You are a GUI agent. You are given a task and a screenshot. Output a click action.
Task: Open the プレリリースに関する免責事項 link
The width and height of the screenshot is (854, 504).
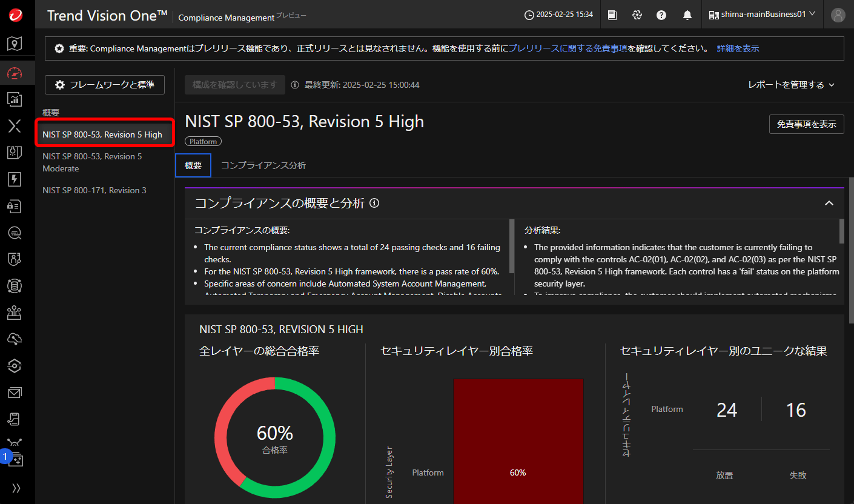pyautogui.click(x=568, y=48)
